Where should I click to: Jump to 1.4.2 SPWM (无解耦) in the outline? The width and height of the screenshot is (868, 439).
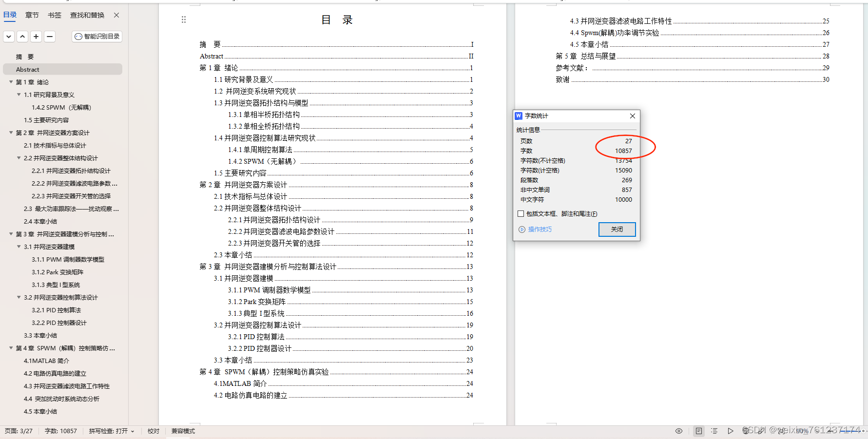tap(63, 107)
